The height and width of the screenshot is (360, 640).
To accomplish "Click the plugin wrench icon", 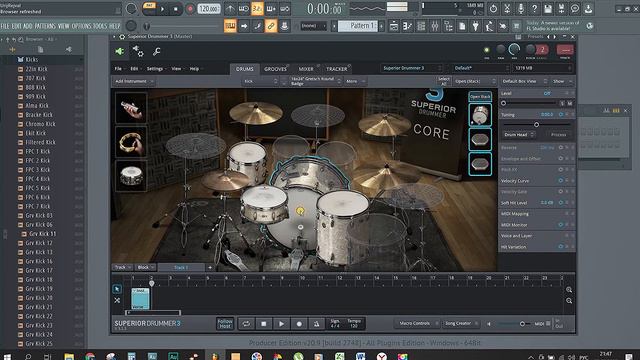I will point(156,51).
